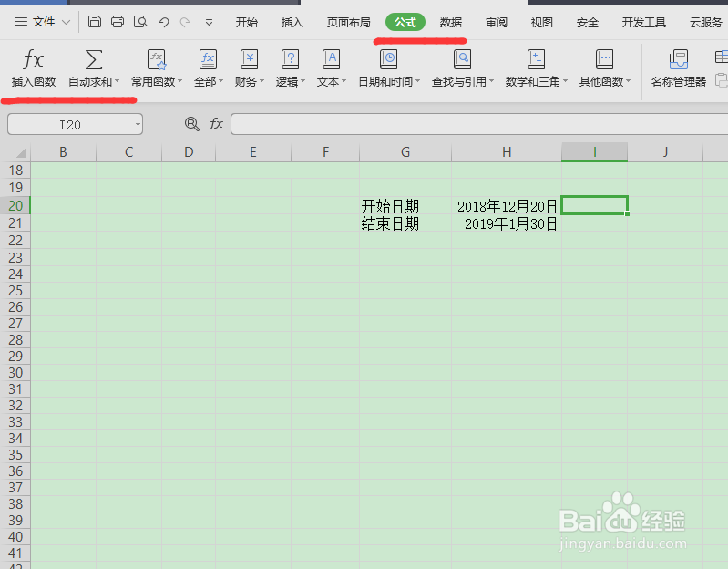Switch to the 云服务 tab
The image size is (728, 569).
pos(706,22)
